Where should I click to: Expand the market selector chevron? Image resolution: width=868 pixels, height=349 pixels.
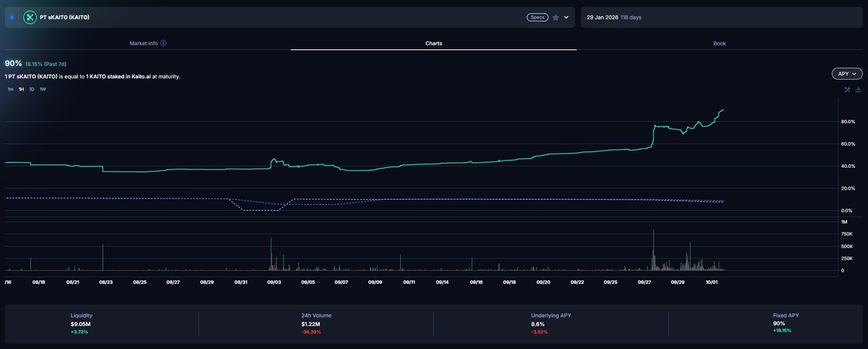click(566, 17)
